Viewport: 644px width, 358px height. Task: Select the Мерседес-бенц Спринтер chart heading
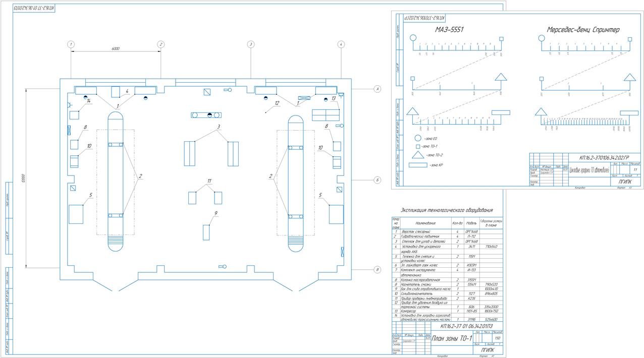coord(583,30)
